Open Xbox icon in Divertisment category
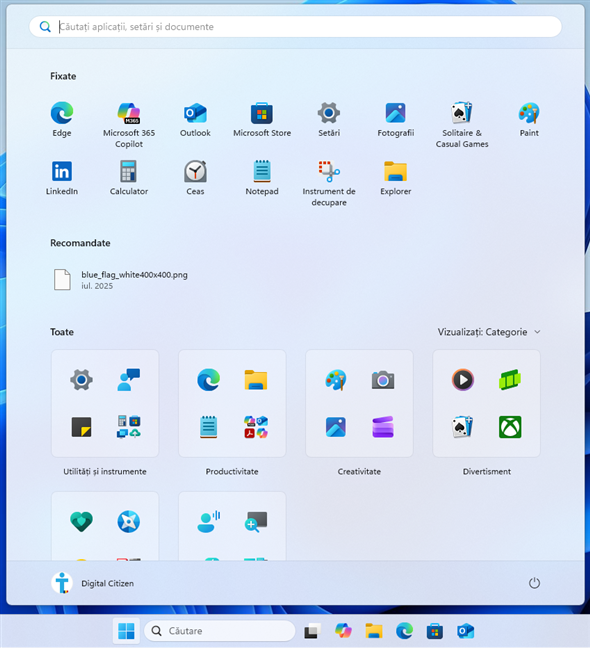The height and width of the screenshot is (648, 590). [510, 427]
